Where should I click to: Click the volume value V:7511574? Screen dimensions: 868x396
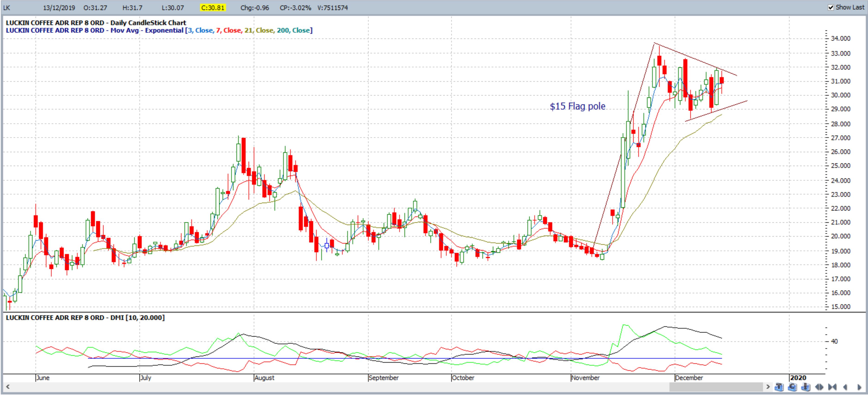click(333, 8)
